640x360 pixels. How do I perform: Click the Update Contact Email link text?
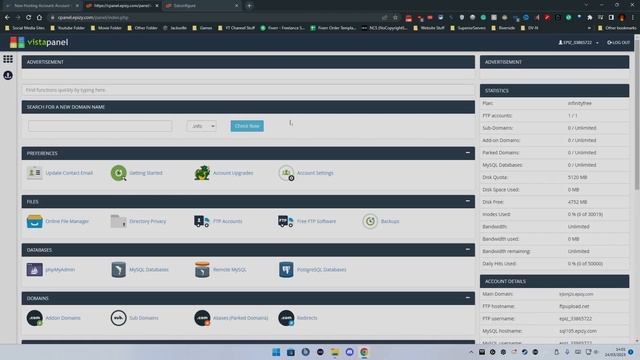69,173
